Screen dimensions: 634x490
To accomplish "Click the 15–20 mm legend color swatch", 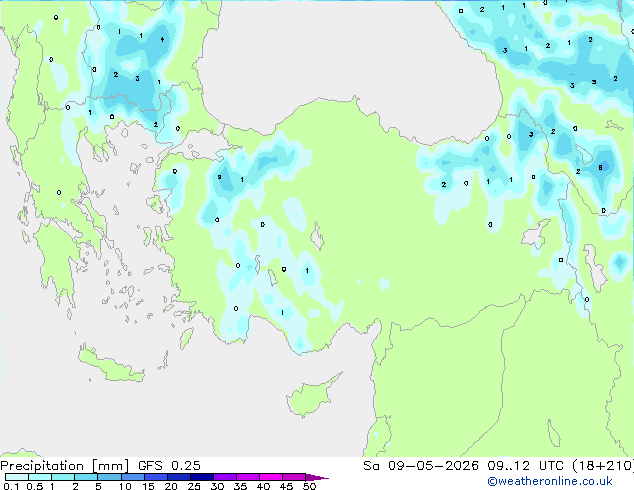I will [156, 477].
